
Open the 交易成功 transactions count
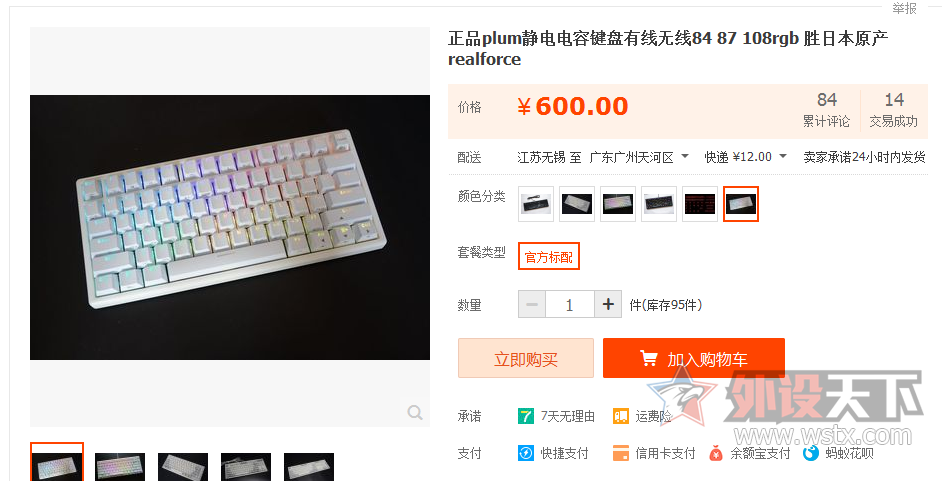(x=893, y=110)
